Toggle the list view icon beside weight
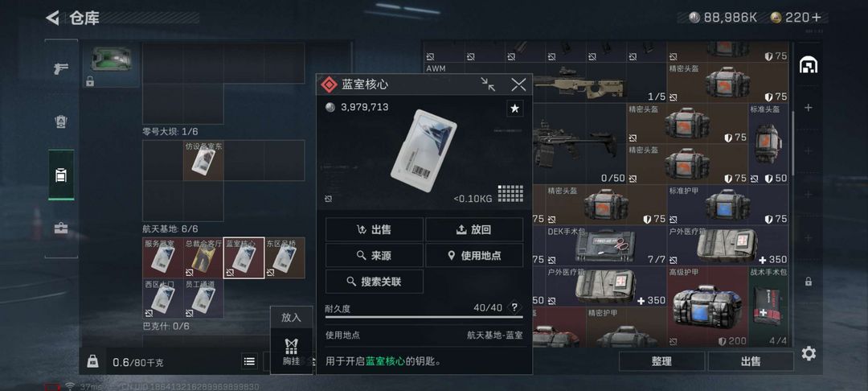The width and height of the screenshot is (868, 391). click(250, 362)
